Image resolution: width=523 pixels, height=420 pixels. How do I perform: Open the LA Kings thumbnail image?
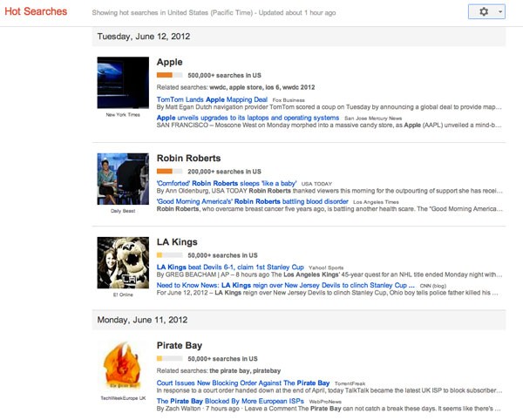[x=123, y=262]
